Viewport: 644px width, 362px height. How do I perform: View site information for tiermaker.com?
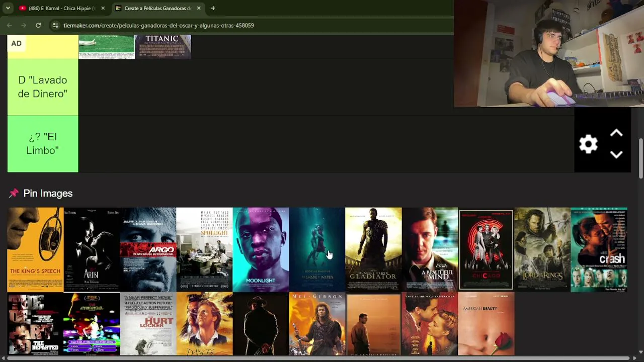[x=55, y=25]
